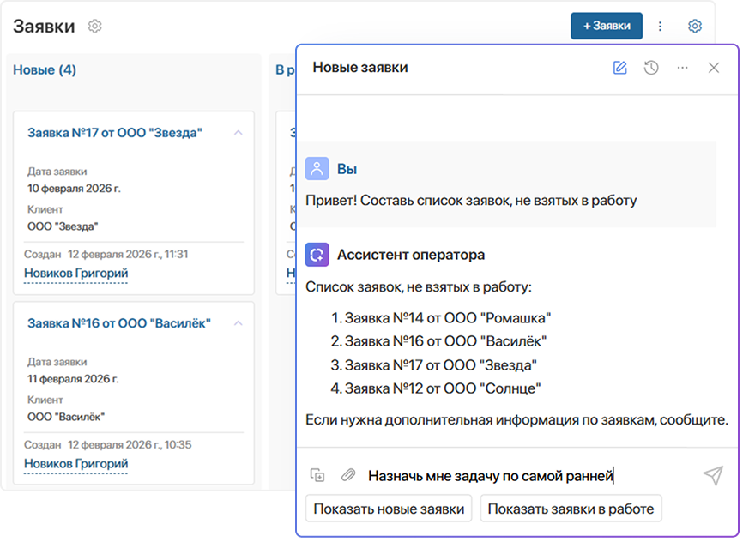Viewport: 755px width, 560px height.
Task: Click the Новые заявки chat title
Action: pyautogui.click(x=360, y=68)
